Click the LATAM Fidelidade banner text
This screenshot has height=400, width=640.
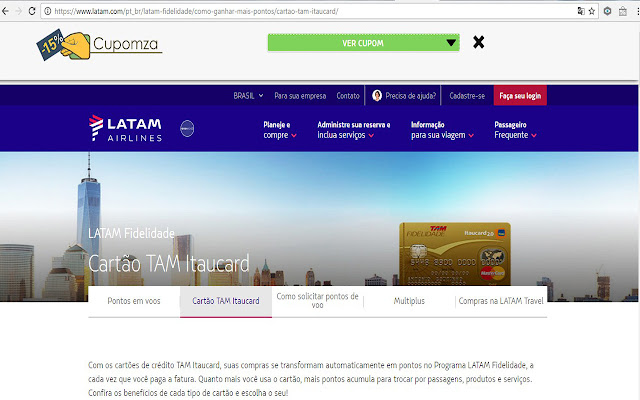(x=131, y=233)
